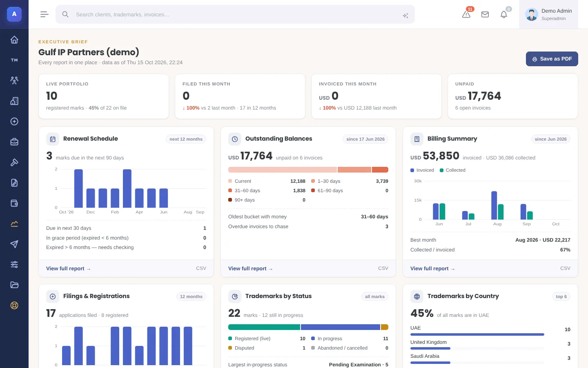588x368 pixels.
Task: Click the circled plus icon in sidebar
Action: (x=14, y=121)
